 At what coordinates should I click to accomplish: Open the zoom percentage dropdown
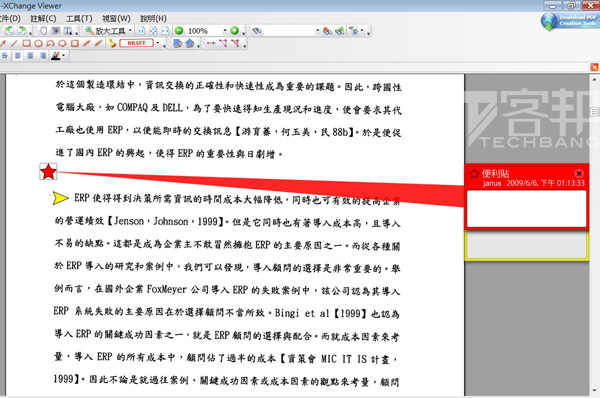pos(225,31)
